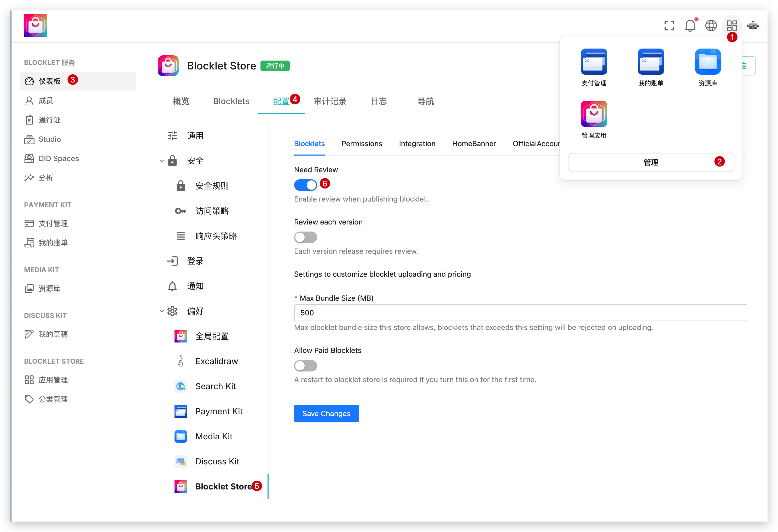778x532 pixels.
Task: Open the robot user avatar menu
Action: [x=753, y=26]
